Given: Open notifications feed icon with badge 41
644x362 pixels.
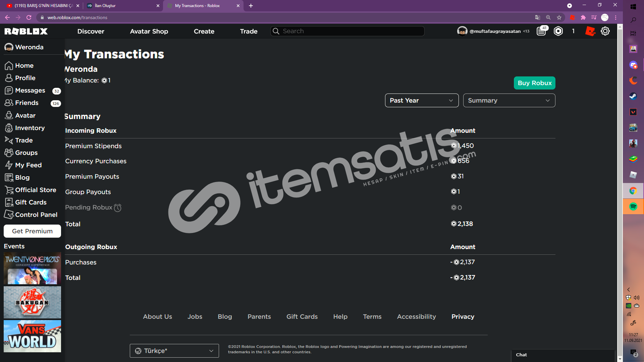Looking at the screenshot, I should pos(542,31).
